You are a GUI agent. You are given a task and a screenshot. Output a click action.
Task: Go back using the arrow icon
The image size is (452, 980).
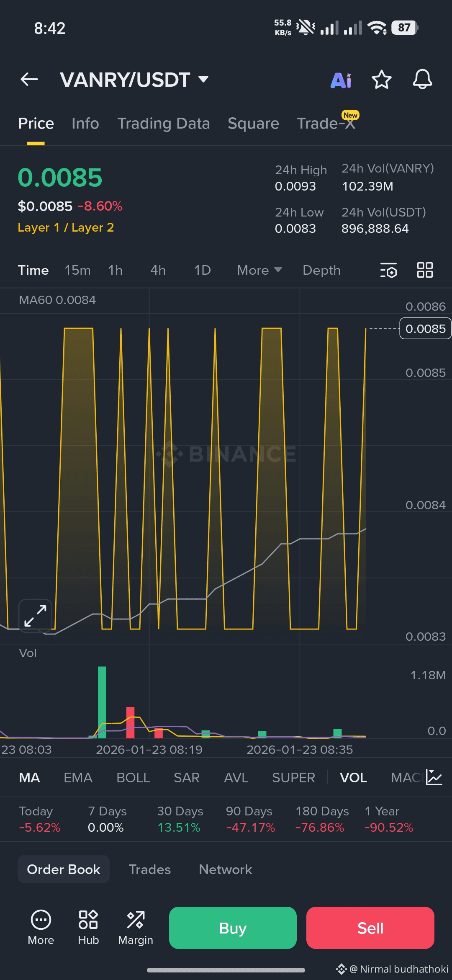(29, 79)
